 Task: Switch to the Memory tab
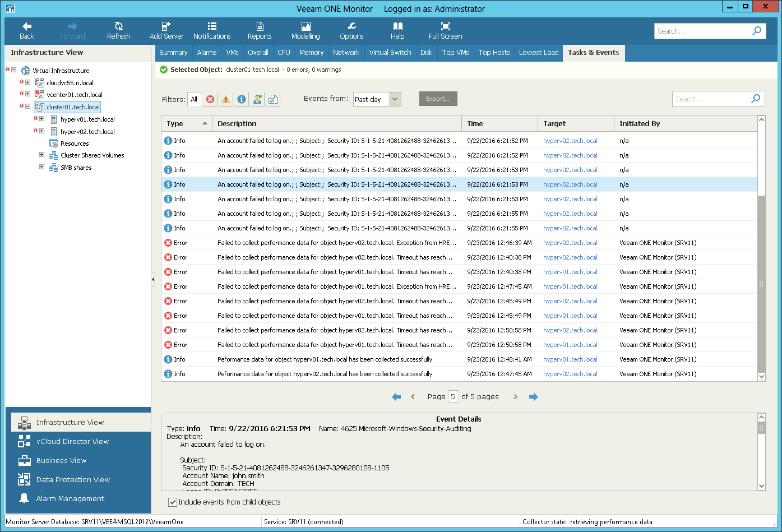(x=312, y=53)
